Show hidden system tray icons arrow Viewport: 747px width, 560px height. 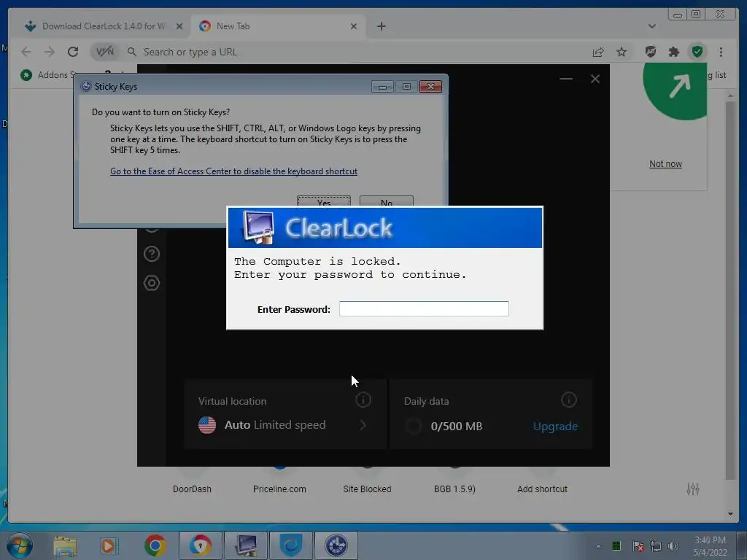pyautogui.click(x=598, y=546)
